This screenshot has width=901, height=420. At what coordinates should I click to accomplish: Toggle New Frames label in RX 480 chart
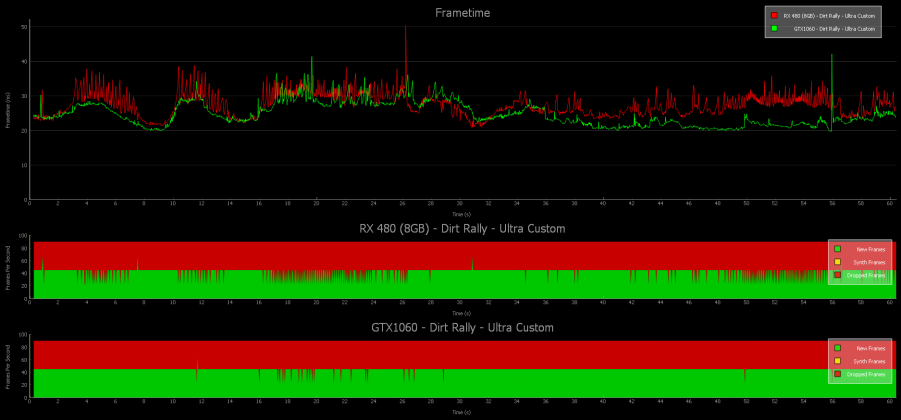871,248
